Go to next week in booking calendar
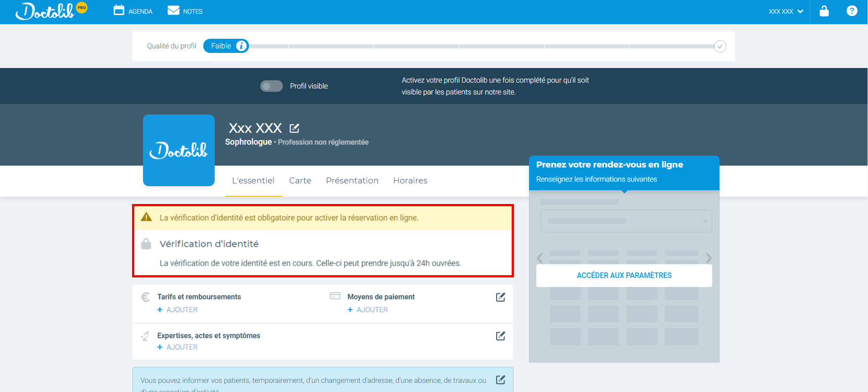 709,258
